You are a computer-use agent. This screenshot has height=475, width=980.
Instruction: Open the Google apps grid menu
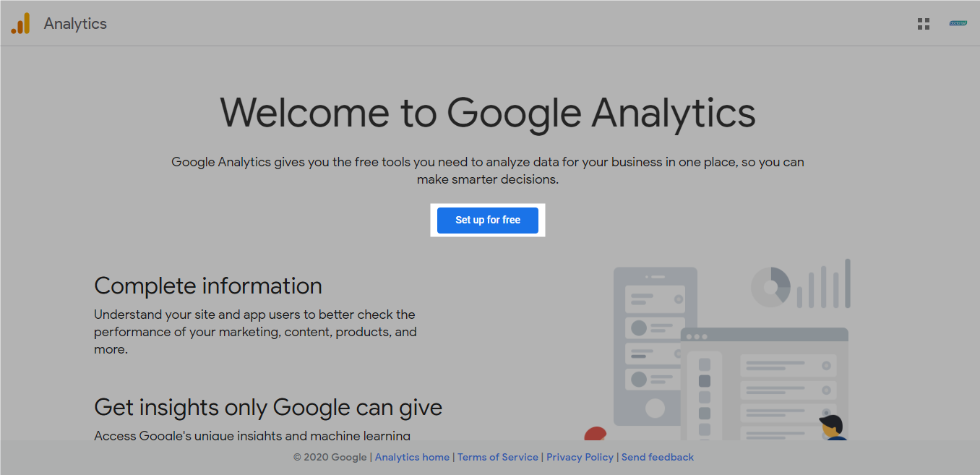(x=923, y=24)
